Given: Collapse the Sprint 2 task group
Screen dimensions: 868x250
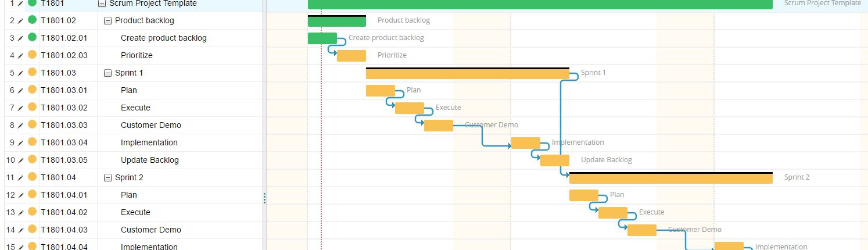Looking at the screenshot, I should click(x=107, y=178).
